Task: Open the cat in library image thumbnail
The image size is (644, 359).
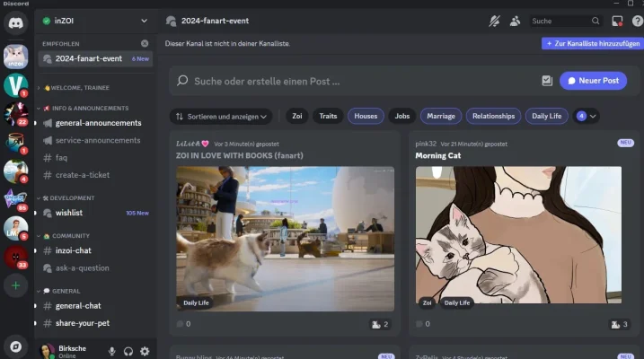Action: point(285,239)
